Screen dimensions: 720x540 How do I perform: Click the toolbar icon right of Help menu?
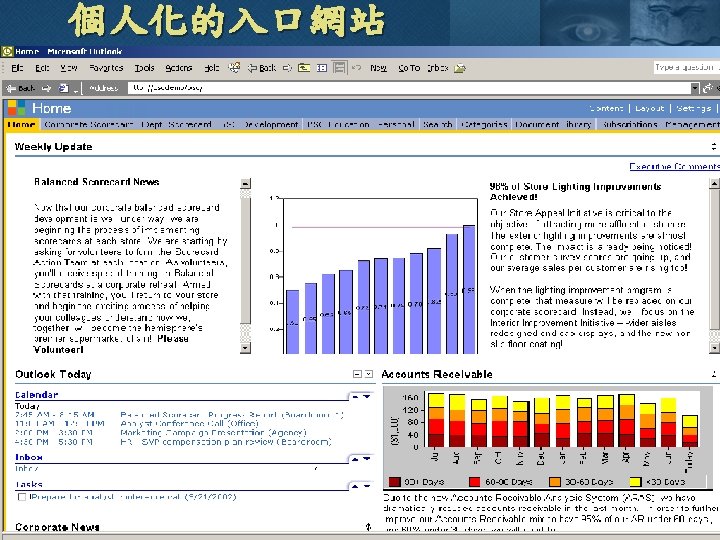tap(234, 68)
